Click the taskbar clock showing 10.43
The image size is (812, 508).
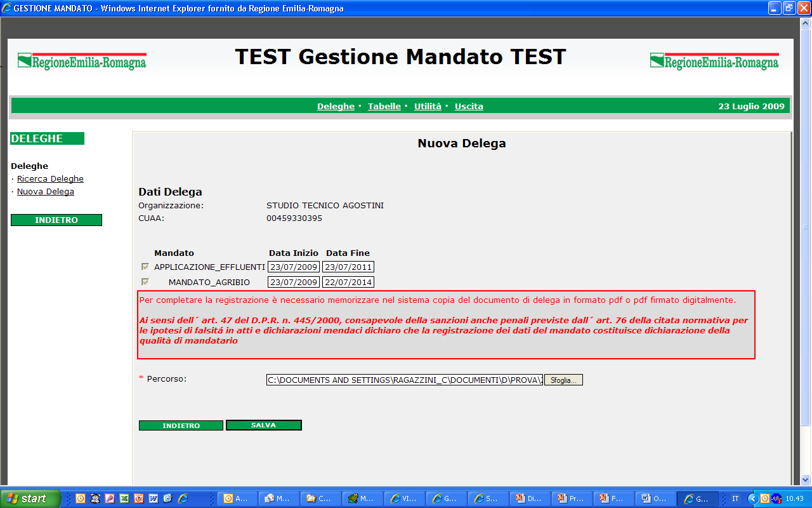[795, 498]
